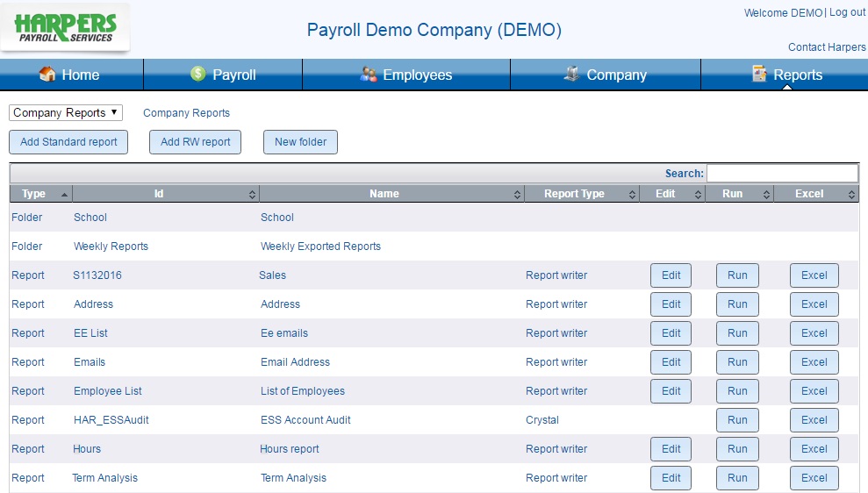Click the dollar icon beside Payroll

[197, 75]
